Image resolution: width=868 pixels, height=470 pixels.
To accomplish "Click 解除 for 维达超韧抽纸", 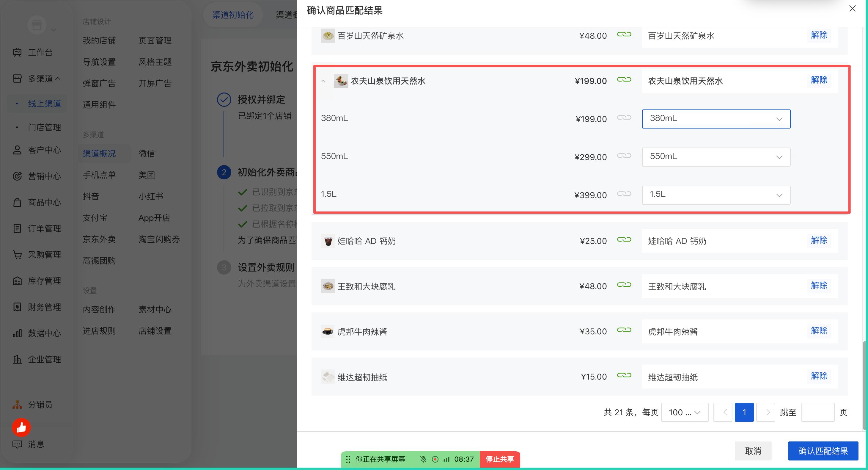I will pyautogui.click(x=819, y=376).
